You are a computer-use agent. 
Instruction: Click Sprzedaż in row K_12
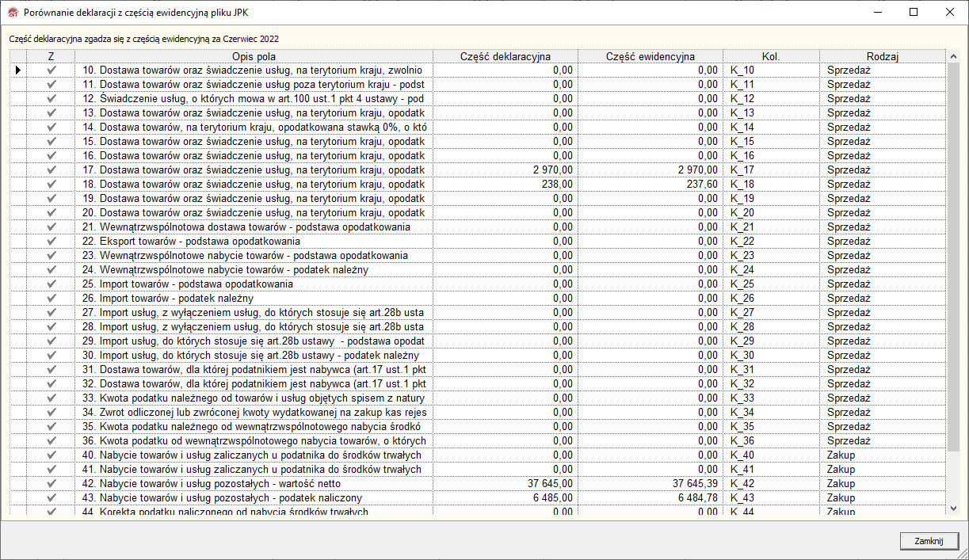click(x=883, y=99)
